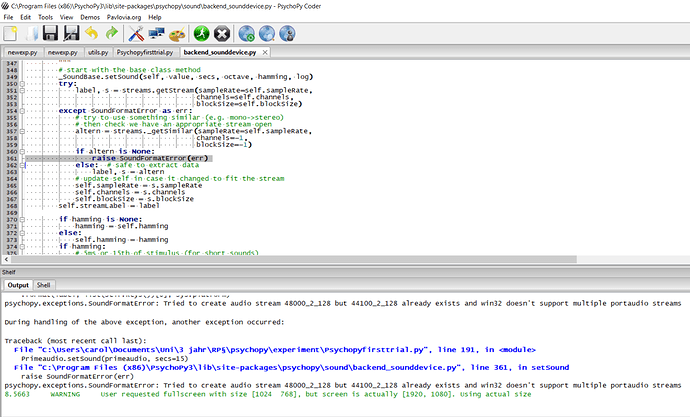Click the 'except SoundFormatError as err:' line
Image resolution: width=690 pixels, height=417 pixels.
[x=125, y=111]
